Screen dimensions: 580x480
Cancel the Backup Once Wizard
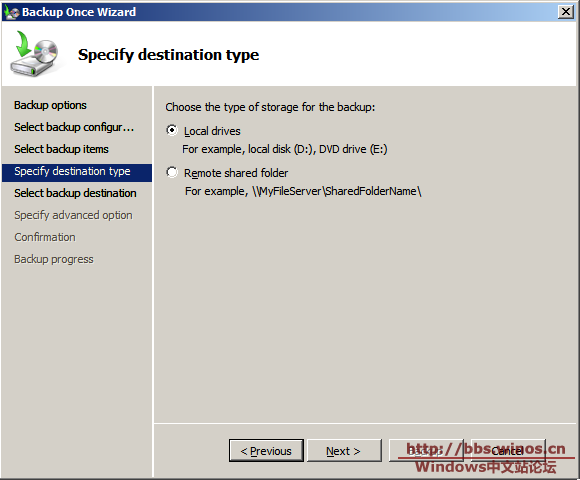(508, 450)
